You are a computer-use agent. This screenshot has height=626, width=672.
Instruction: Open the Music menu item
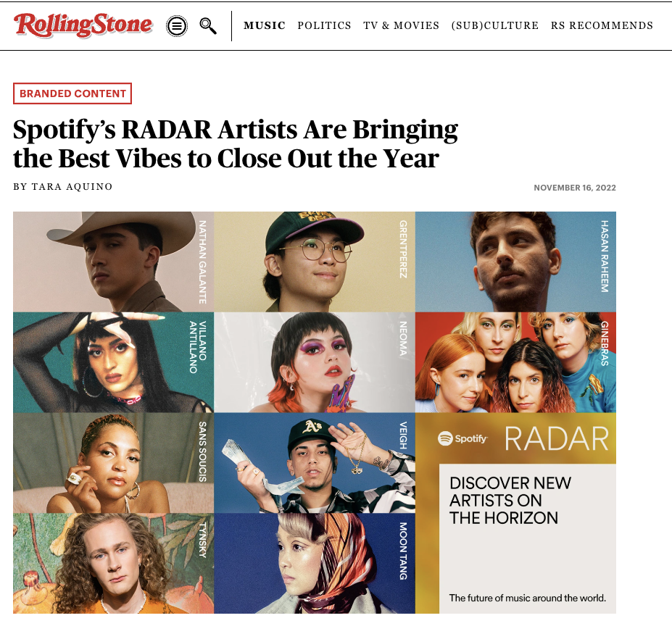[x=265, y=25]
